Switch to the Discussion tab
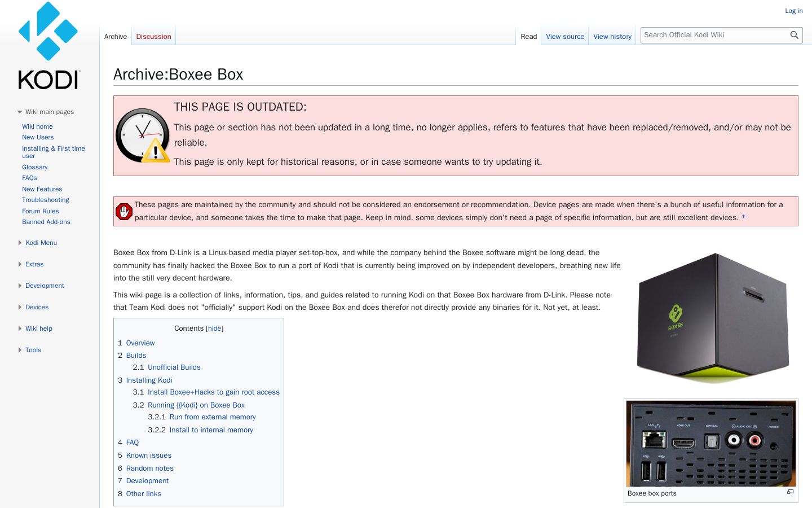The height and width of the screenshot is (508, 812). pos(153,37)
